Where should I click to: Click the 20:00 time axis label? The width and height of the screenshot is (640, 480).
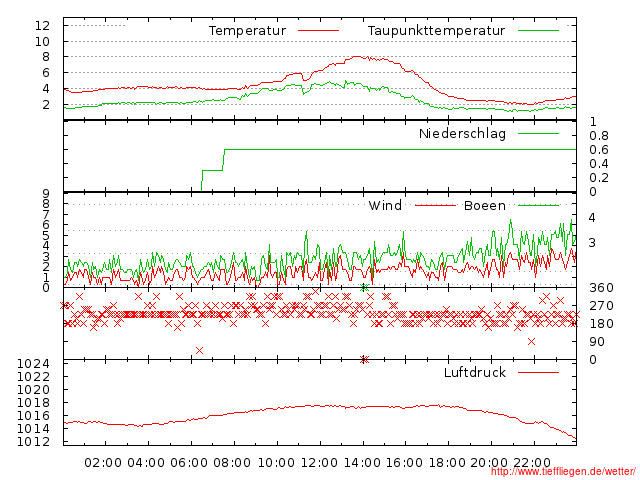click(489, 463)
